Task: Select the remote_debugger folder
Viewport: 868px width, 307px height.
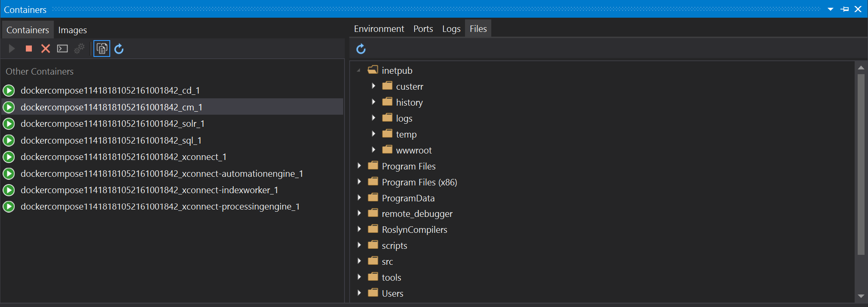Action: pyautogui.click(x=416, y=214)
